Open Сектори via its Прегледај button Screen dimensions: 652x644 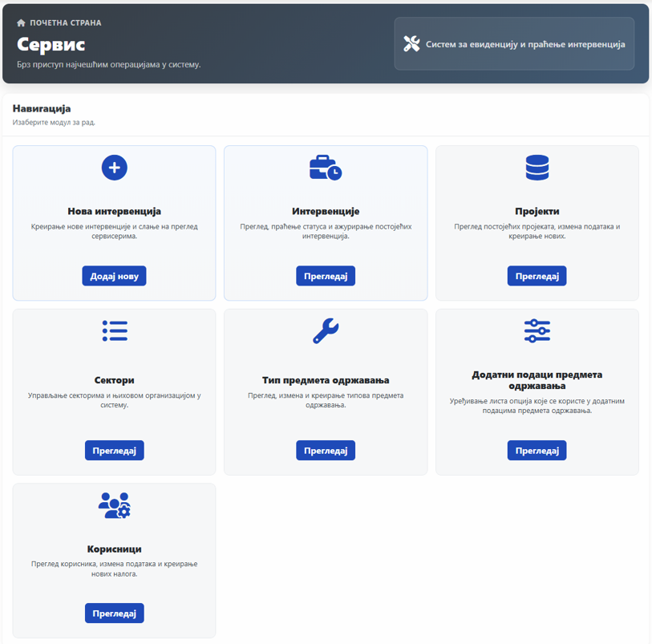tap(115, 451)
